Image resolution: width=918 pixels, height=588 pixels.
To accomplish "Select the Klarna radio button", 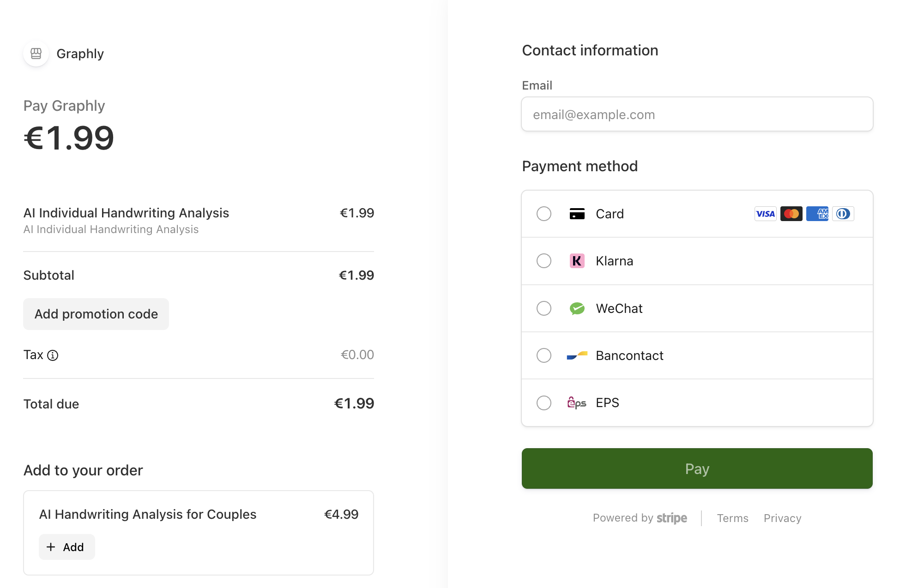I will click(x=544, y=261).
